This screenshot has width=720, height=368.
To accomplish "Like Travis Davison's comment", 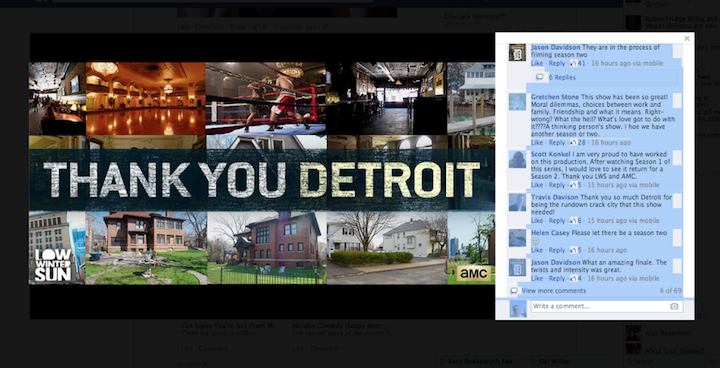I will pyautogui.click(x=537, y=221).
